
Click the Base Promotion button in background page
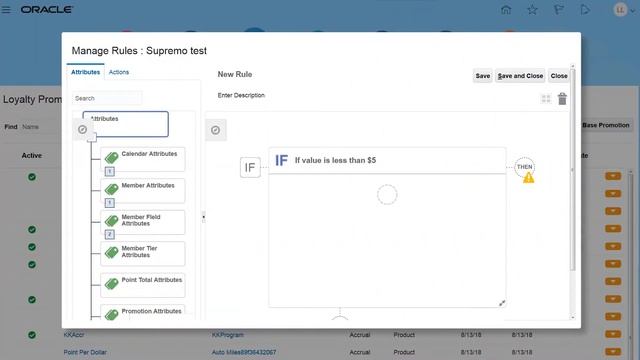605,125
